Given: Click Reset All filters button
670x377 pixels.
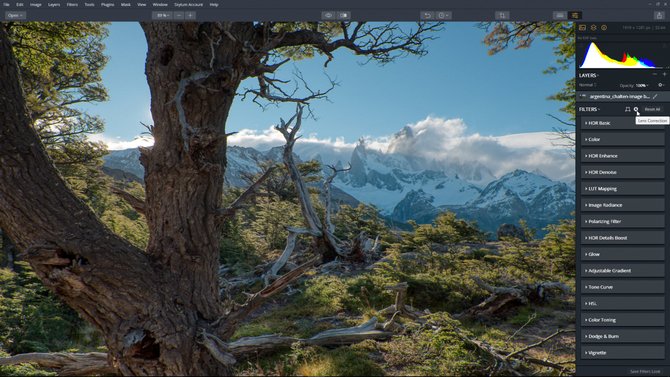Looking at the screenshot, I should click(x=652, y=109).
